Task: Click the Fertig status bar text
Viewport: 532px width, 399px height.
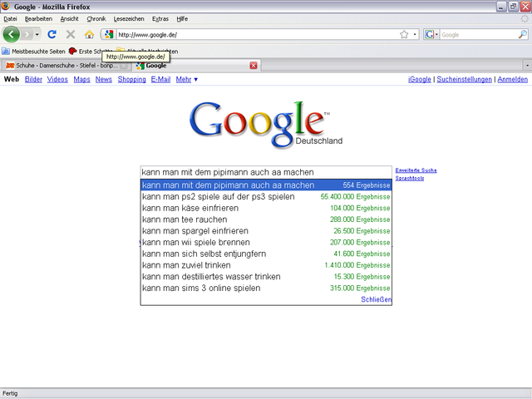Action: (x=10, y=393)
